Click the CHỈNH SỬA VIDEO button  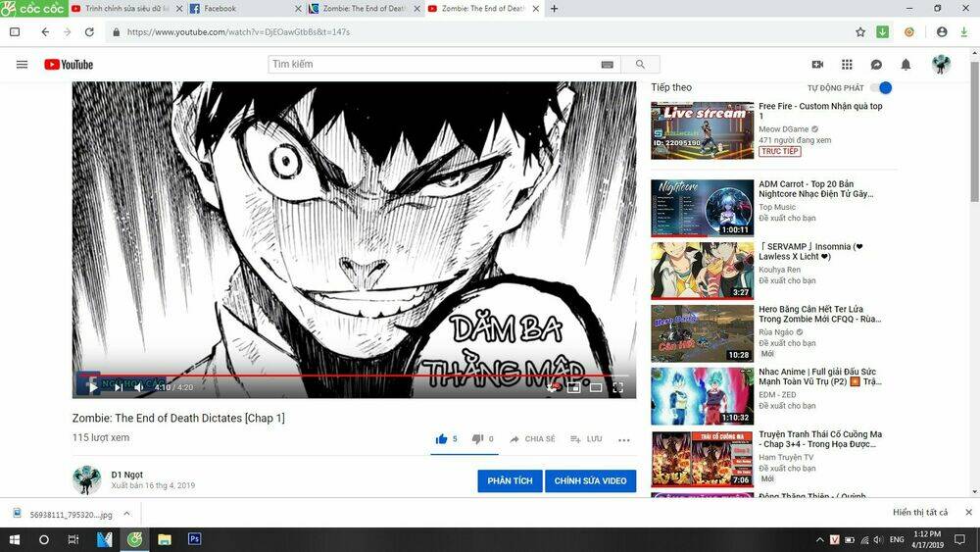pyautogui.click(x=590, y=481)
